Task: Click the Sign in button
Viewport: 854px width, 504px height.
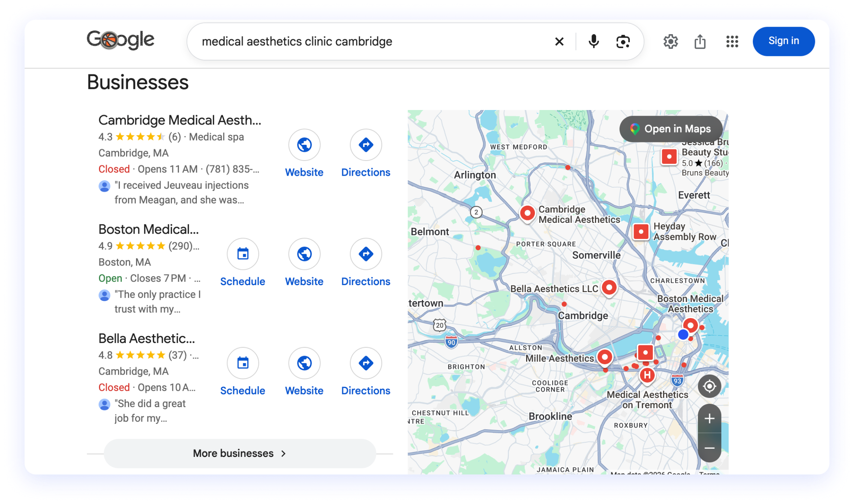Action: 783,41
